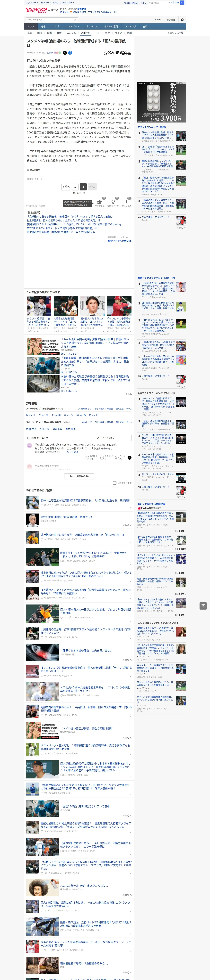Viewport: 210px width, 980px height.
Task: Share the article on X from the header
Action: (x=65, y=53)
